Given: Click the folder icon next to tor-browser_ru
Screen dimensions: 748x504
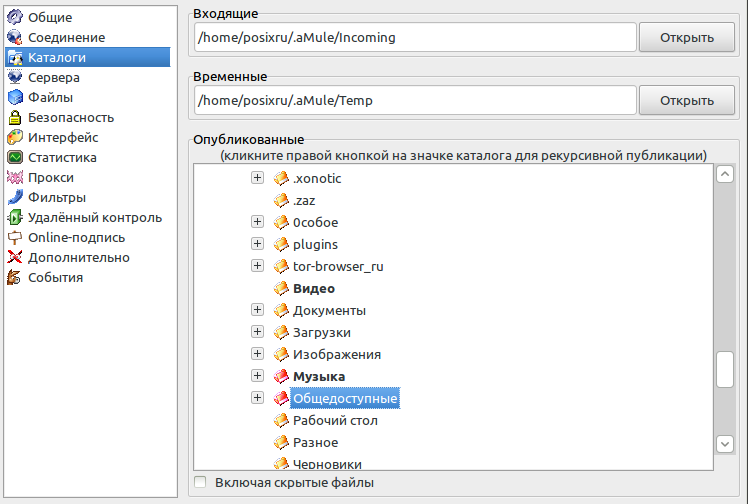Looking at the screenshot, I should (281, 266).
